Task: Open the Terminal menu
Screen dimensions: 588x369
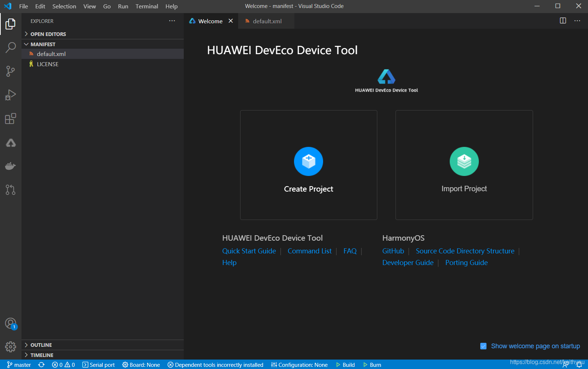Action: (x=147, y=6)
